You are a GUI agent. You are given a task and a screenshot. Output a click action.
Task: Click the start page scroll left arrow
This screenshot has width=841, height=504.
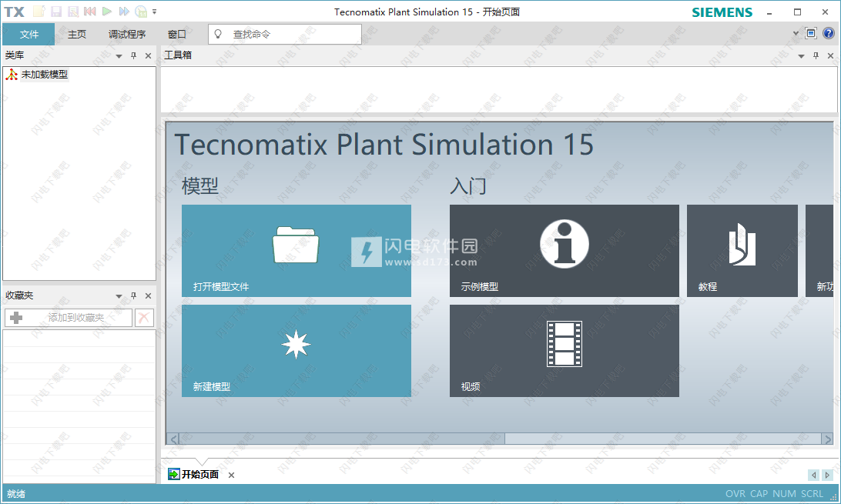click(174, 439)
